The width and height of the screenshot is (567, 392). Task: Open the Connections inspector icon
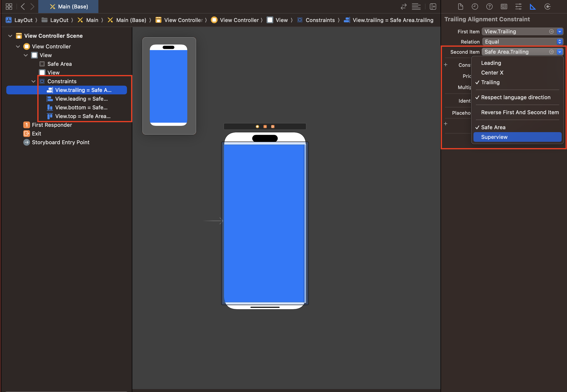547,7
